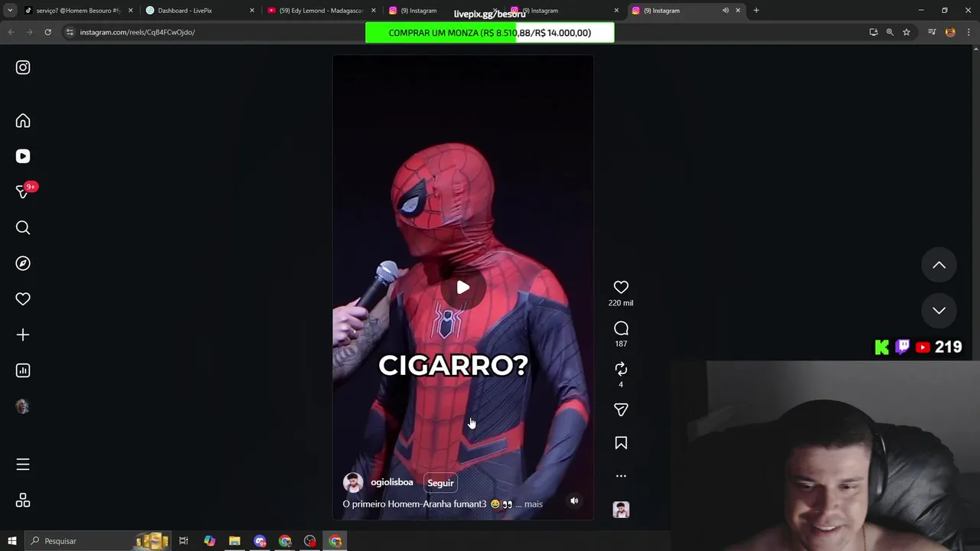This screenshot has width=980, height=551.
Task: Open Messages with 9+ badge
Action: click(23, 191)
